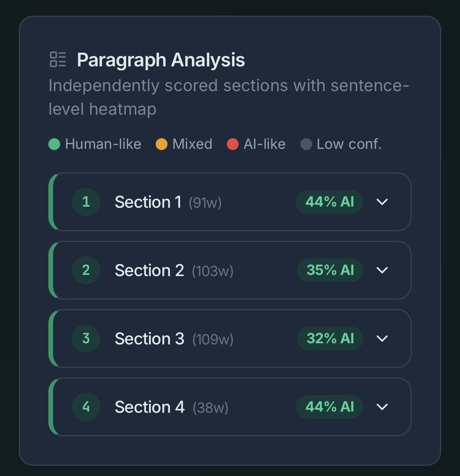Expand Section 1 using its chevron
The height and width of the screenshot is (476, 460).
click(382, 202)
